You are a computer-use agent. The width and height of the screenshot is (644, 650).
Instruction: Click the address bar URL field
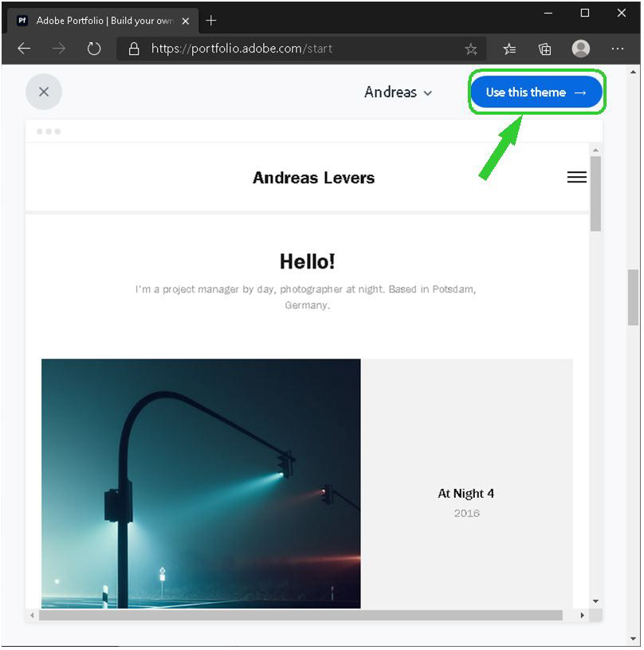(x=301, y=49)
